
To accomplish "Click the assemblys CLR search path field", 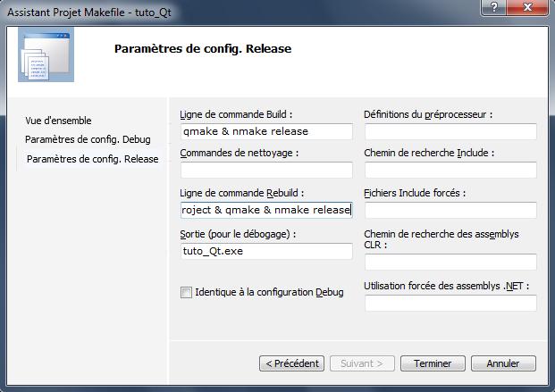I will 450,262.
